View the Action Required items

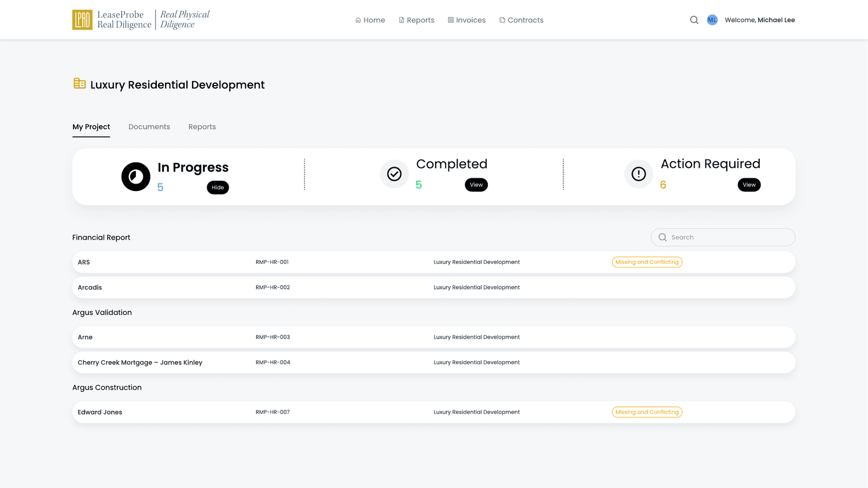749,185
